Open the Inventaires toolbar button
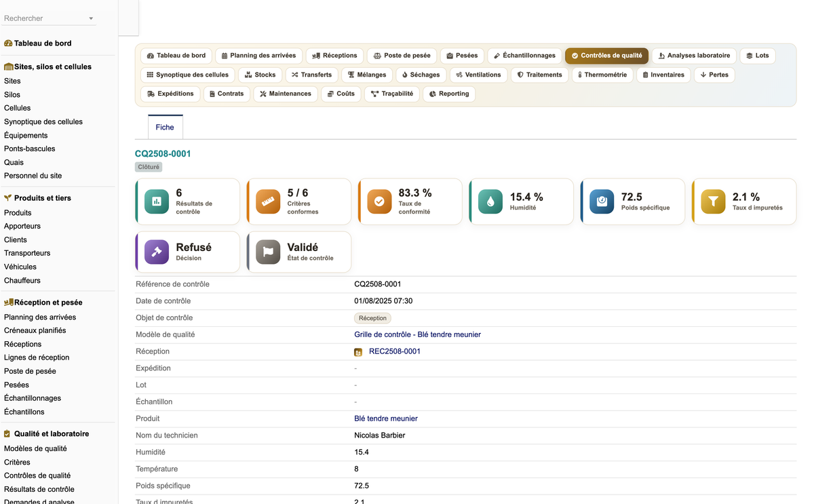Screen dimensions: 814x504 (x=663, y=75)
